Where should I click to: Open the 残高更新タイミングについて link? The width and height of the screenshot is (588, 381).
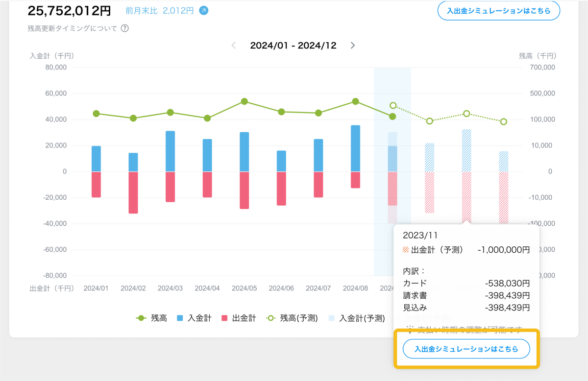point(73,28)
